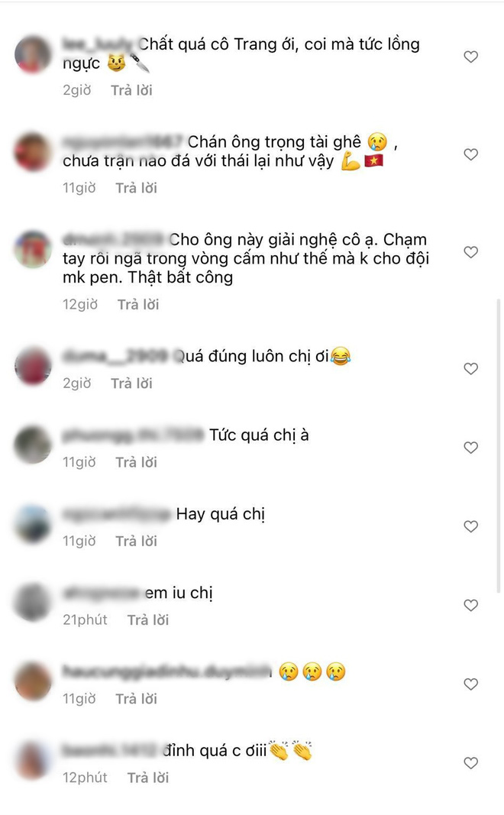504x815 pixels.
Task: Click the comments vertical scrollbar
Action: 499,446
